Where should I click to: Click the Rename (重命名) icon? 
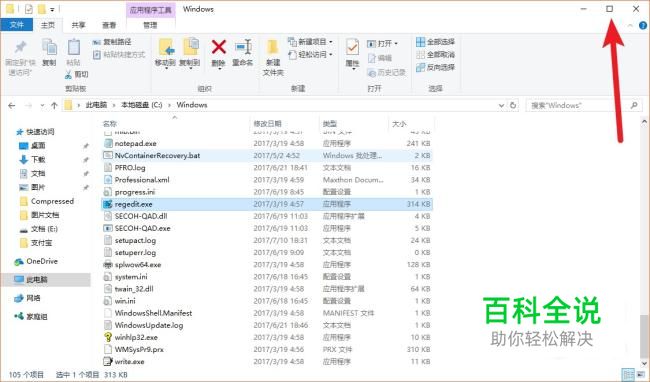click(243, 47)
